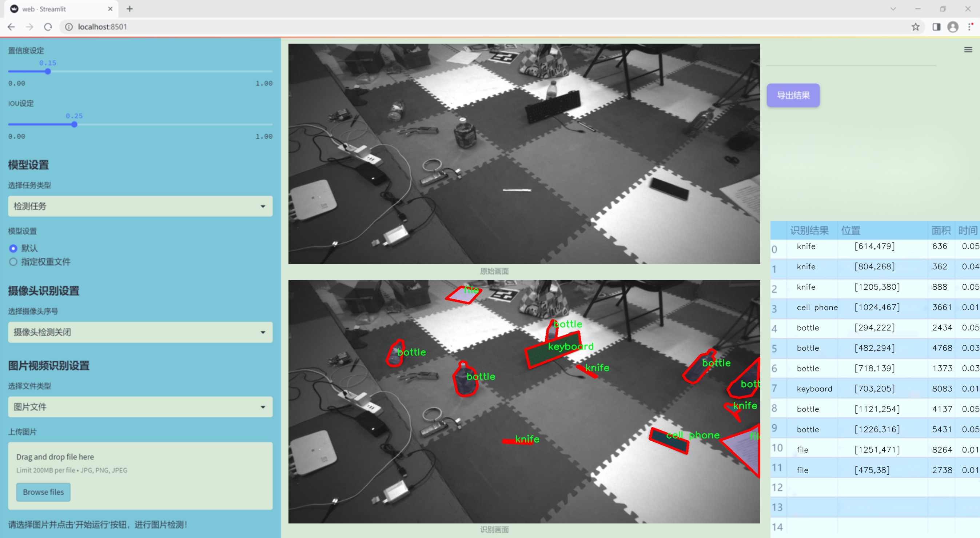
Task: Click the browser profile avatar icon
Action: click(953, 27)
